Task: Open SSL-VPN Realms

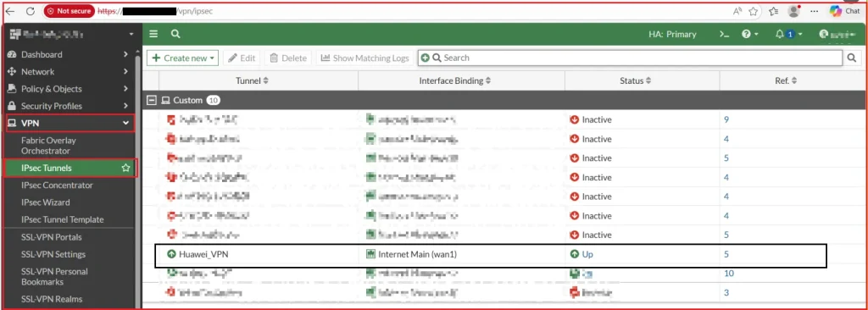Action: [x=52, y=300]
